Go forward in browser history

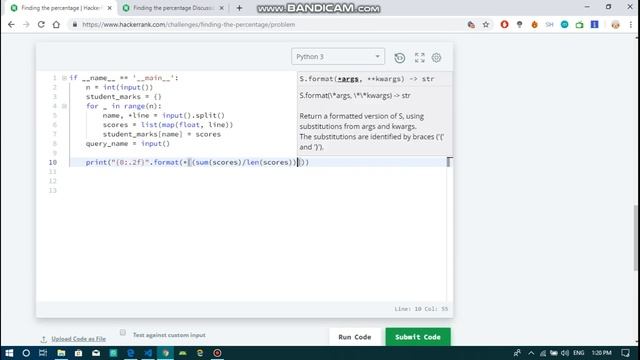tap(26, 24)
